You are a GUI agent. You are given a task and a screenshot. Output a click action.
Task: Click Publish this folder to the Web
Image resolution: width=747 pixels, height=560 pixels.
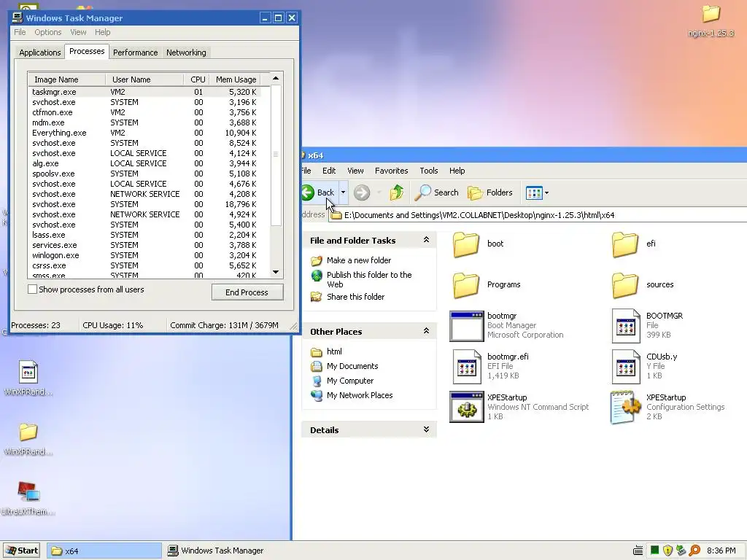tap(369, 279)
